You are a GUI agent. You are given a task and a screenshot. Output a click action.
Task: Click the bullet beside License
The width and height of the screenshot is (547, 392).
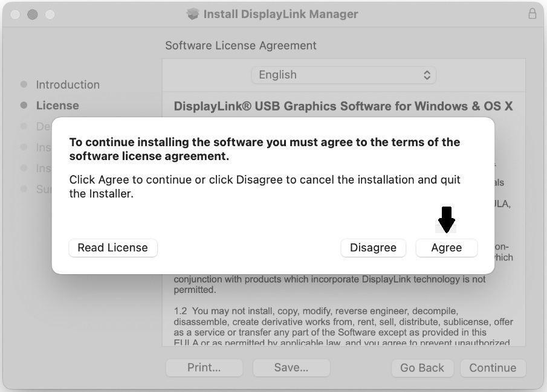pyautogui.click(x=24, y=105)
